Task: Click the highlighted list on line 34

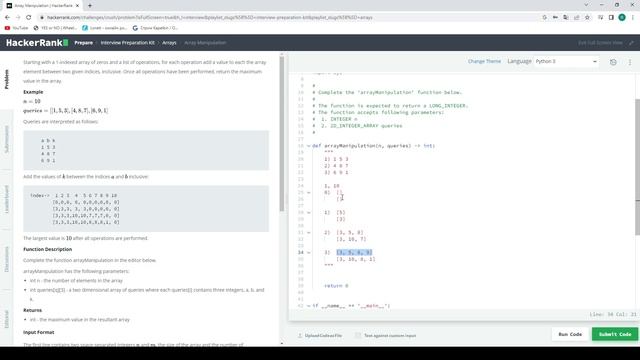Action: click(354, 252)
